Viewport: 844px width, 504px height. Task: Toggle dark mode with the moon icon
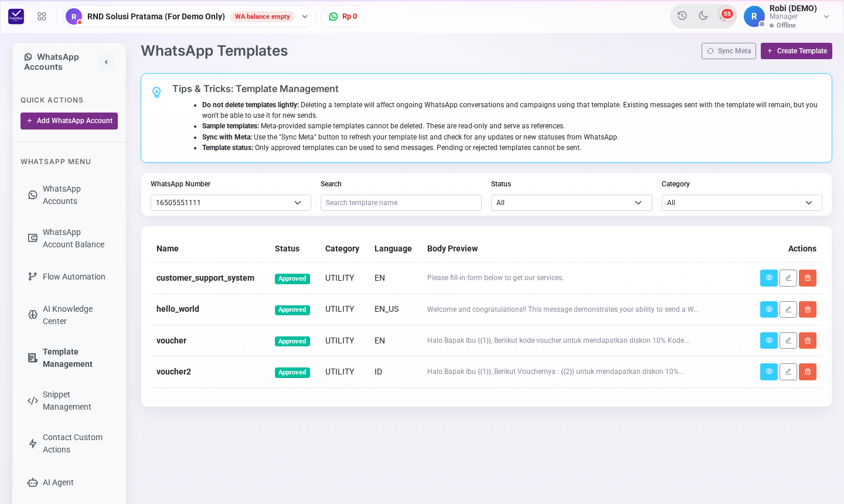(703, 16)
